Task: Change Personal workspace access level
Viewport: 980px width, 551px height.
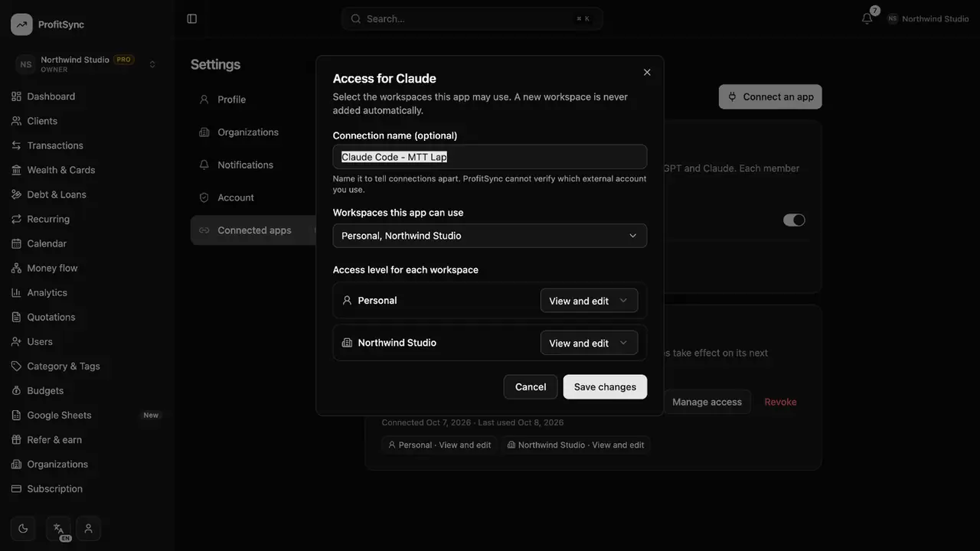Action: tap(589, 301)
